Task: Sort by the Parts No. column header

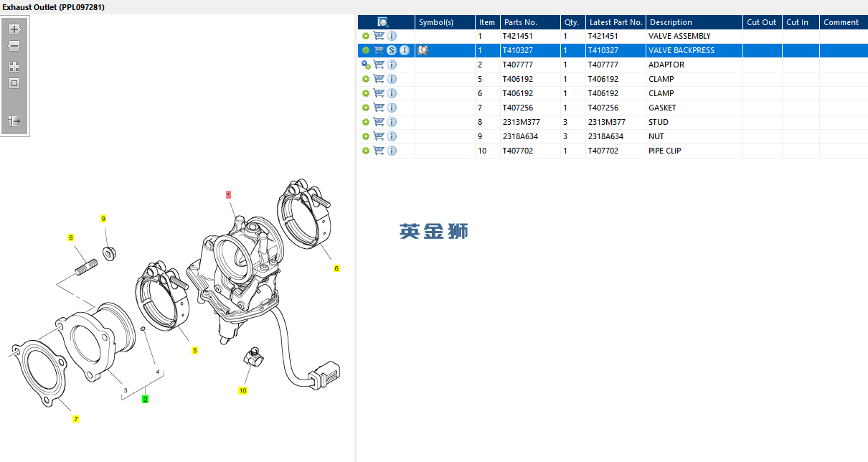Action: (531, 22)
